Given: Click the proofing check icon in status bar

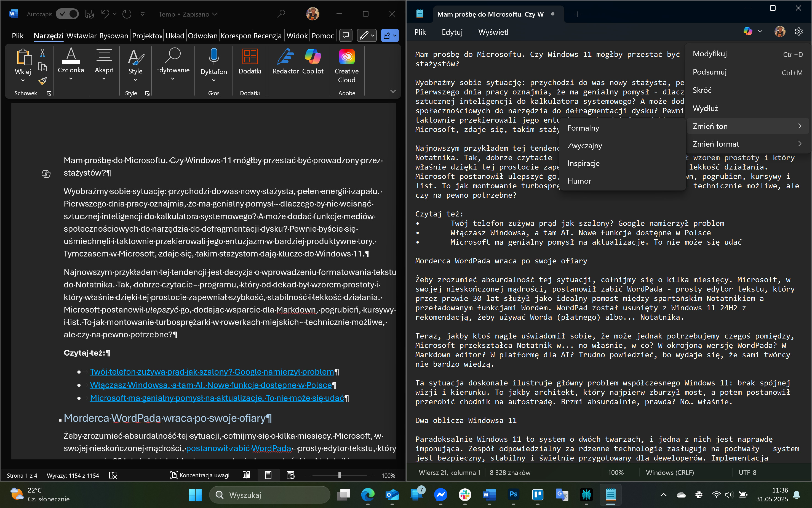Looking at the screenshot, I should (x=113, y=475).
